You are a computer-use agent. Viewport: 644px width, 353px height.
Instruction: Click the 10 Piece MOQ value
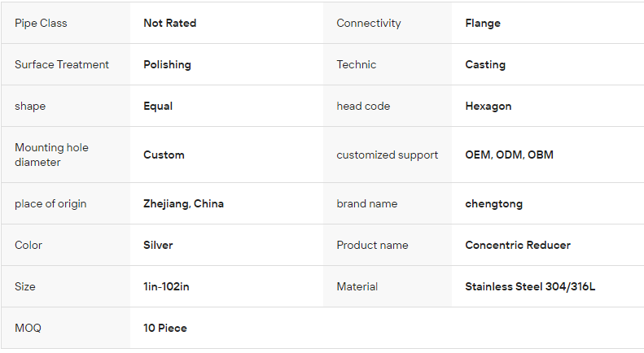(x=165, y=329)
